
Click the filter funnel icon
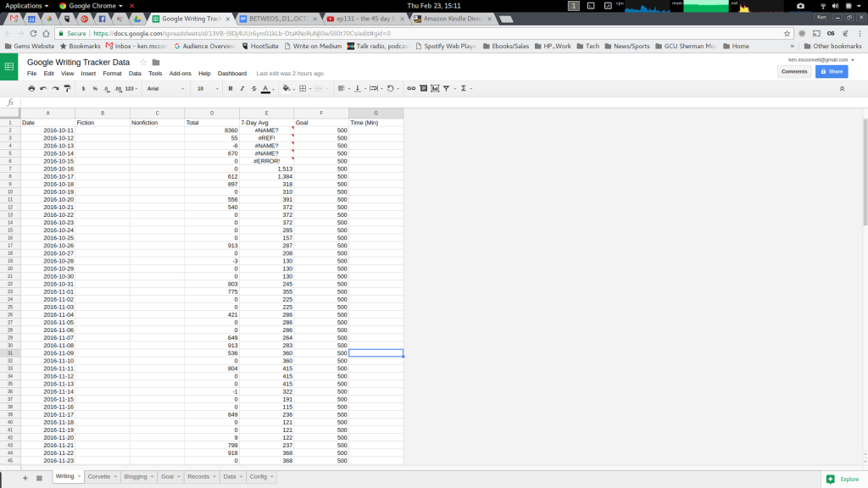446,88
